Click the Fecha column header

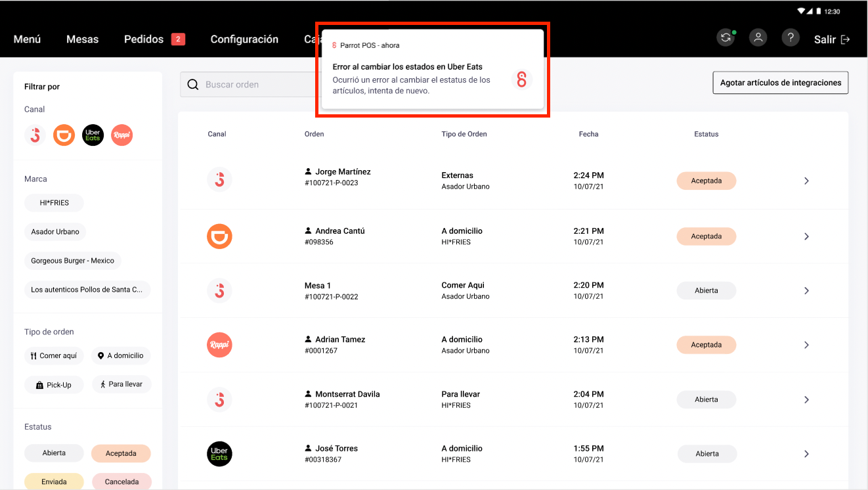(589, 134)
